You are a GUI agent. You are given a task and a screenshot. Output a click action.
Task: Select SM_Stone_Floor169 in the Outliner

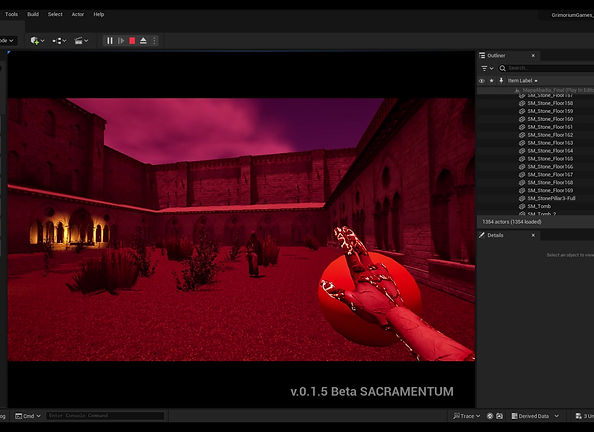(536, 191)
